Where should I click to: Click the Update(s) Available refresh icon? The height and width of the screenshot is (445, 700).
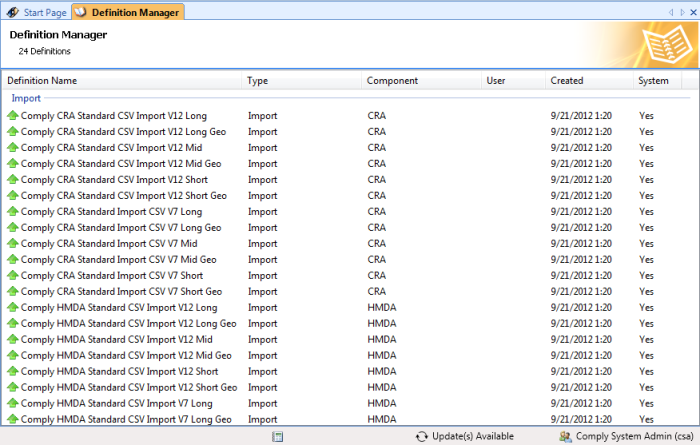coord(421,437)
